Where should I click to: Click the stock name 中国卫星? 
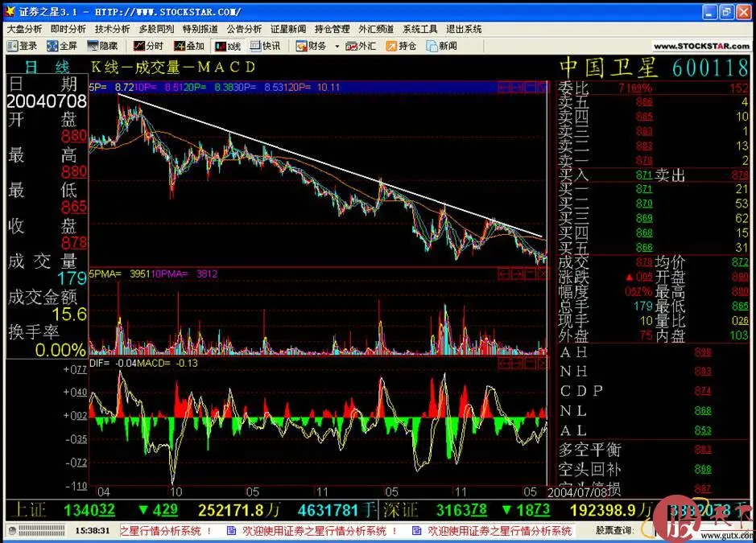tap(609, 68)
